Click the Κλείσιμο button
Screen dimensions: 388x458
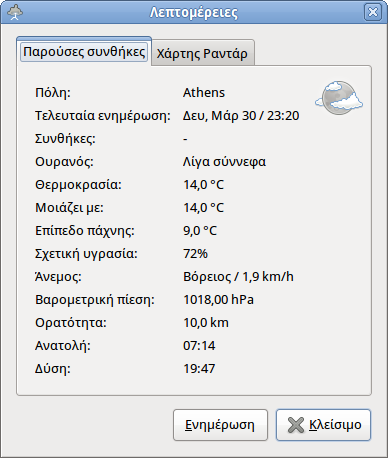[323, 425]
